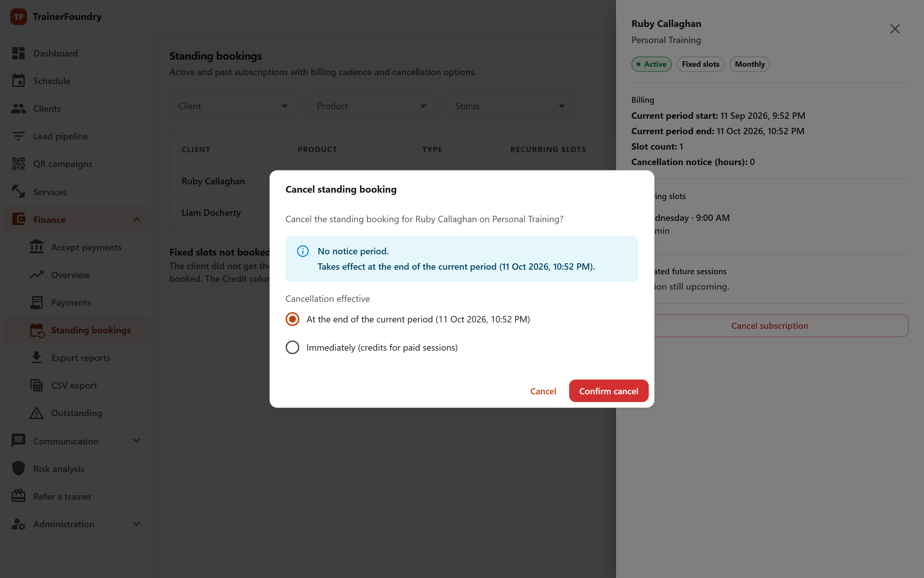The height and width of the screenshot is (578, 924).
Task: Open the Services dumbbell icon
Action: pyautogui.click(x=18, y=191)
